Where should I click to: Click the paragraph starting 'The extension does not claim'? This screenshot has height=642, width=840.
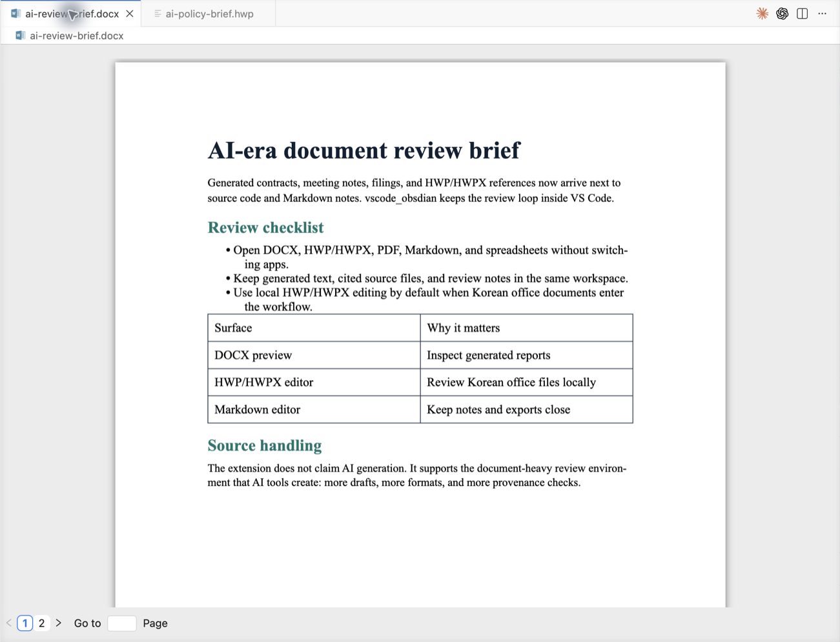(x=417, y=476)
